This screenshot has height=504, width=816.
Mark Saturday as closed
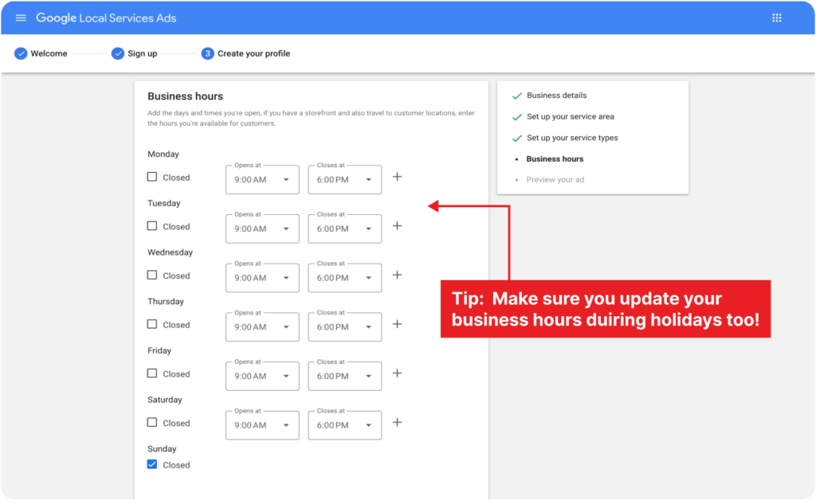click(x=152, y=422)
